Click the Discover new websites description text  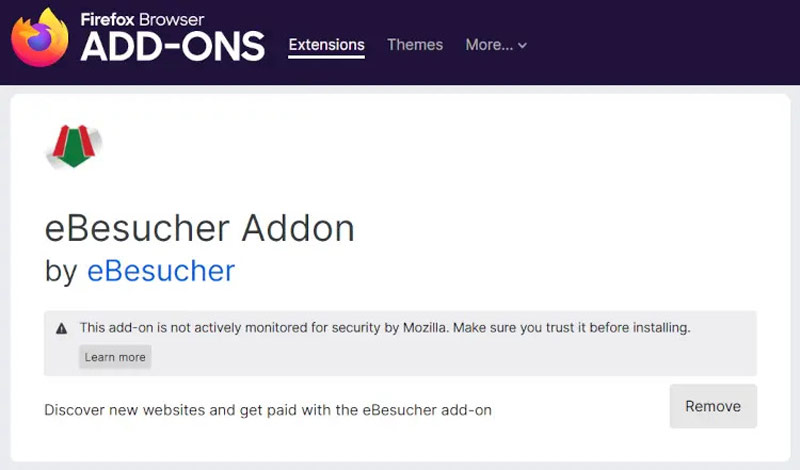tap(268, 410)
